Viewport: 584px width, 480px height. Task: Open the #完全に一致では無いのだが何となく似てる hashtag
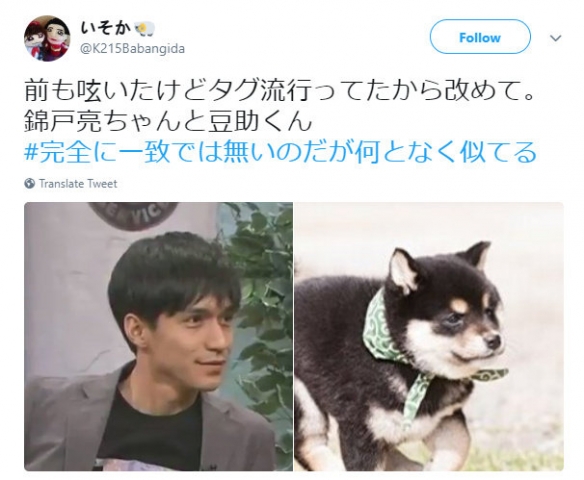[x=280, y=152]
